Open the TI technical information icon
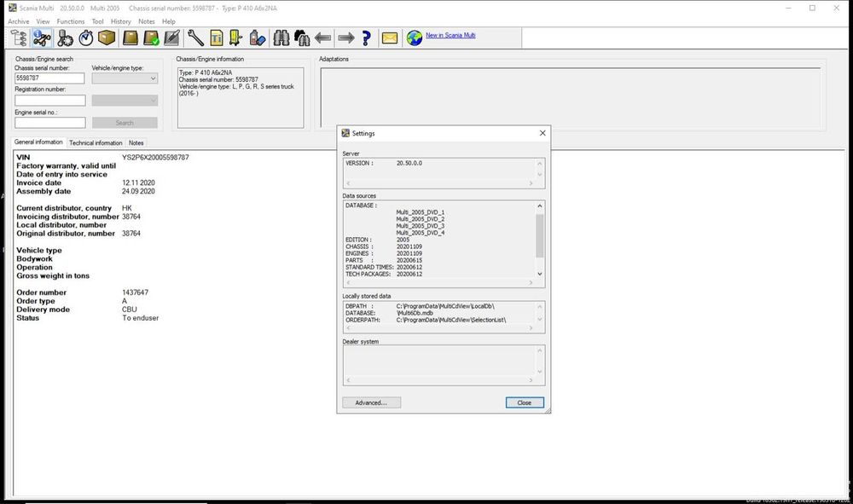853x504 pixels. tap(217, 38)
